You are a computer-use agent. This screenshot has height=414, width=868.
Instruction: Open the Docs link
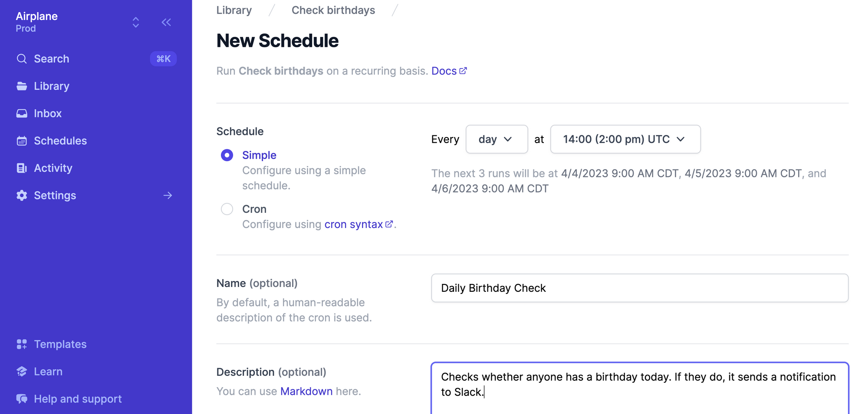point(449,71)
